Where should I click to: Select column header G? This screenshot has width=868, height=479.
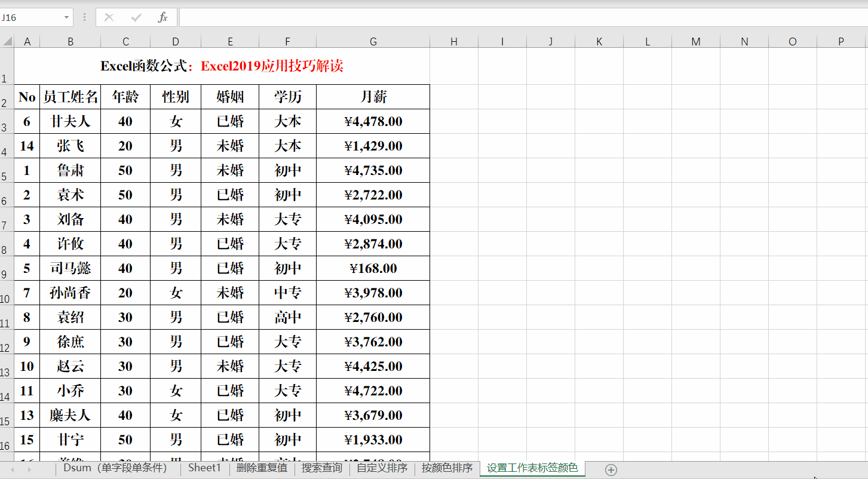click(x=373, y=41)
